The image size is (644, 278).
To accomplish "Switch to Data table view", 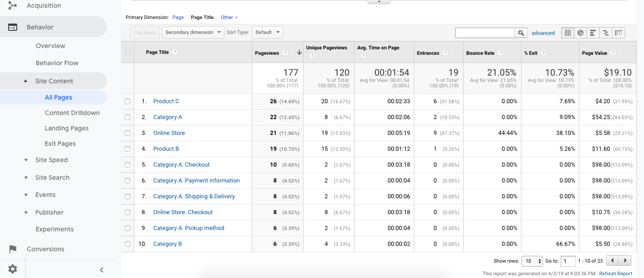I will click(x=568, y=33).
